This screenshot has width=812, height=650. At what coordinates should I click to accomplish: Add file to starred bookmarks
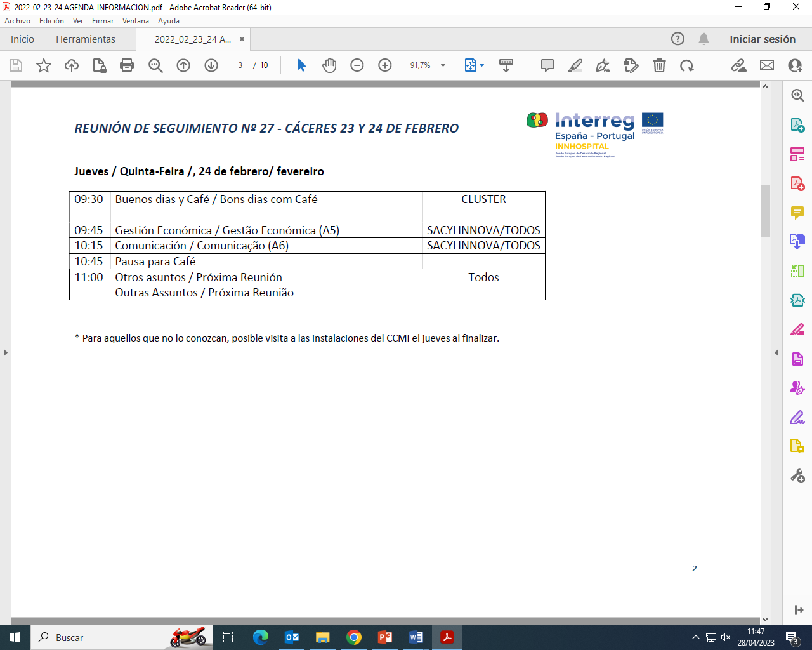44,65
